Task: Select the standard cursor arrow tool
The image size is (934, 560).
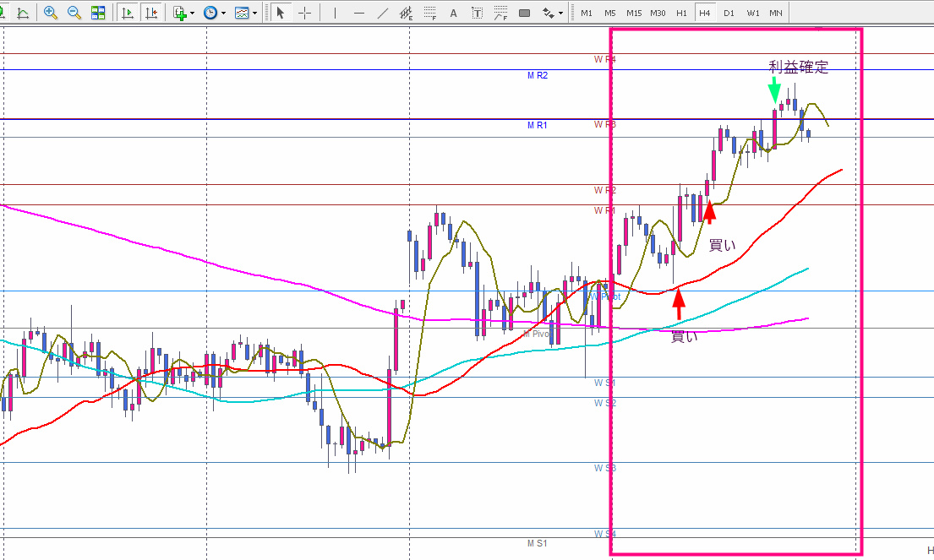Action: [280, 13]
